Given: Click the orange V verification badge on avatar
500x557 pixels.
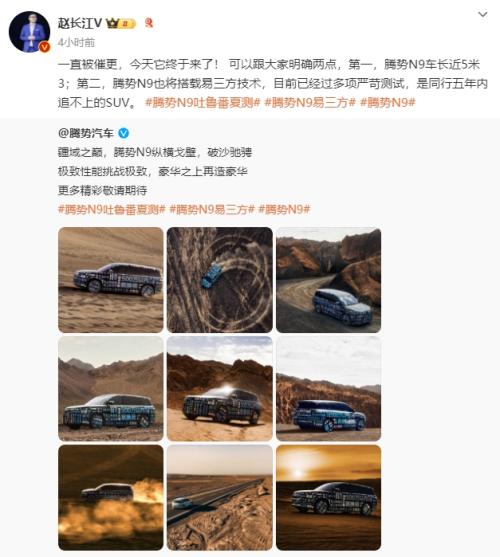Looking at the screenshot, I should tap(44, 47).
